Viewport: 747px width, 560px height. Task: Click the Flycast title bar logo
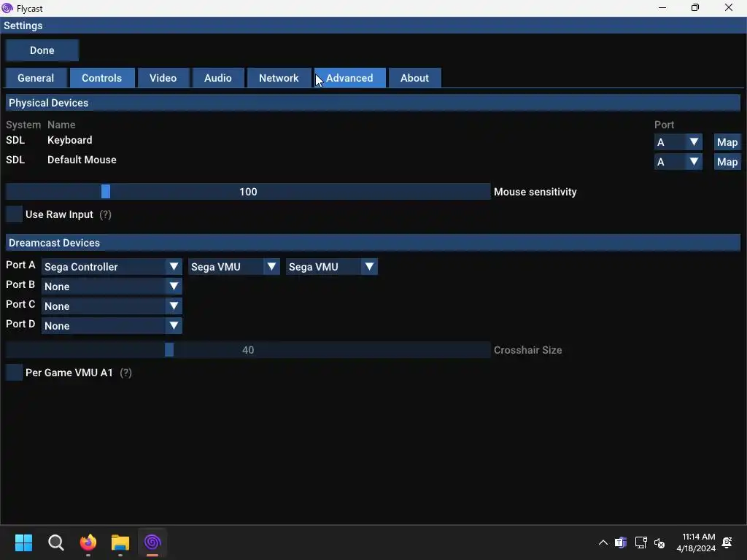[7, 8]
